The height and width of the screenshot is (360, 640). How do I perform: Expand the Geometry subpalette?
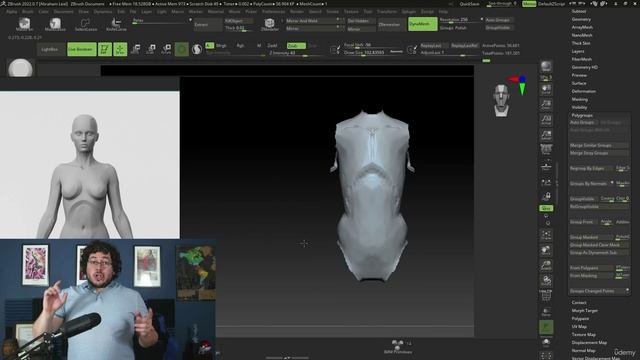click(x=581, y=19)
